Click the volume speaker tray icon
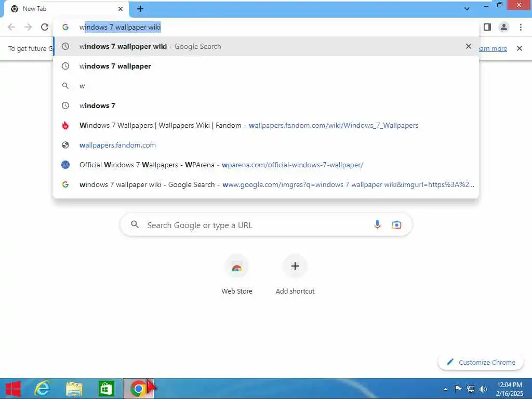532x399 pixels. 483,389
